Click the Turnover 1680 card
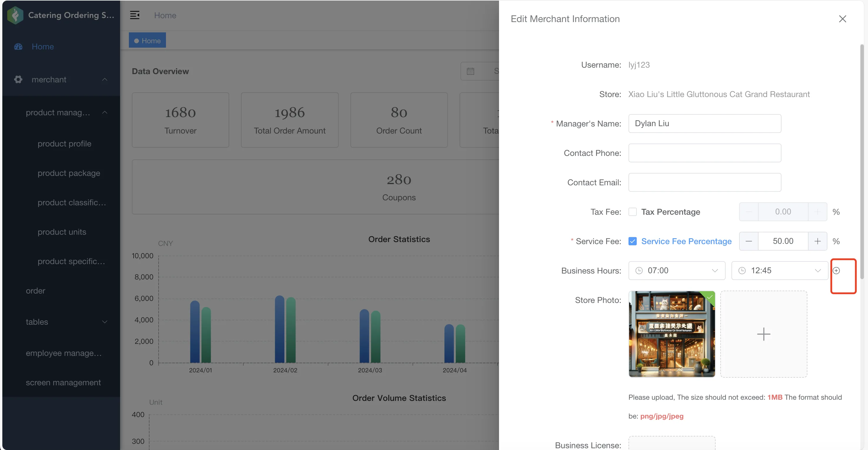 [x=180, y=120]
